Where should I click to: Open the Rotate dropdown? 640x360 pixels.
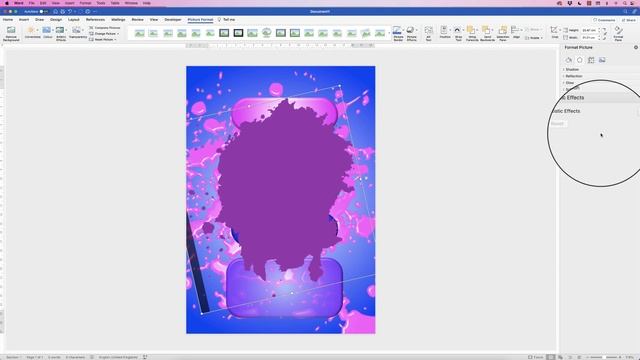coord(533,38)
